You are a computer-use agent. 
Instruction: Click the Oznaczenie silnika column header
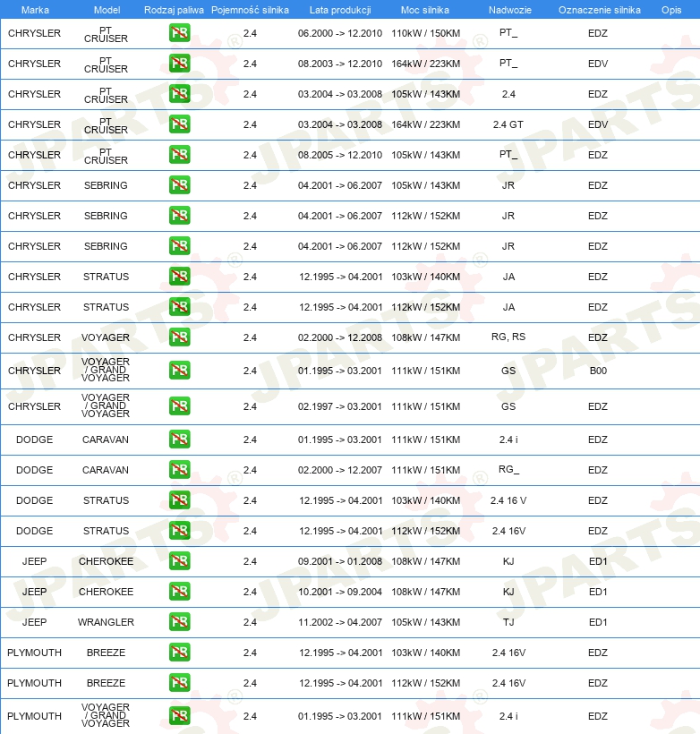[x=600, y=10]
